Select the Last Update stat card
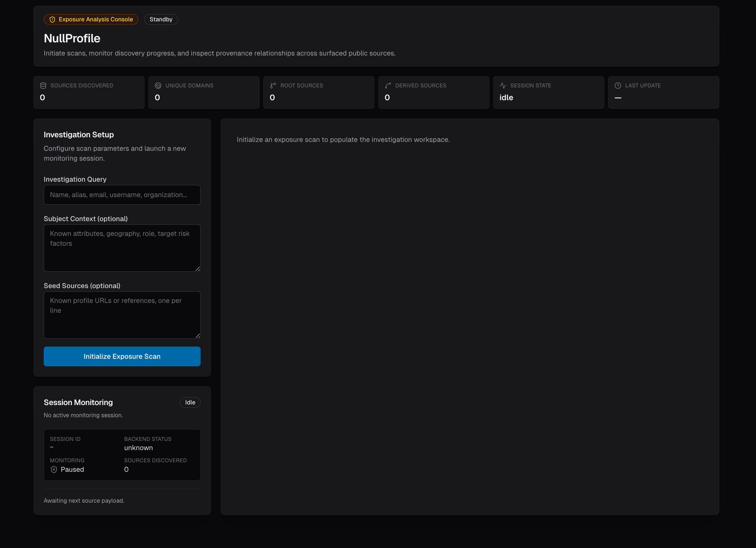 (x=663, y=92)
